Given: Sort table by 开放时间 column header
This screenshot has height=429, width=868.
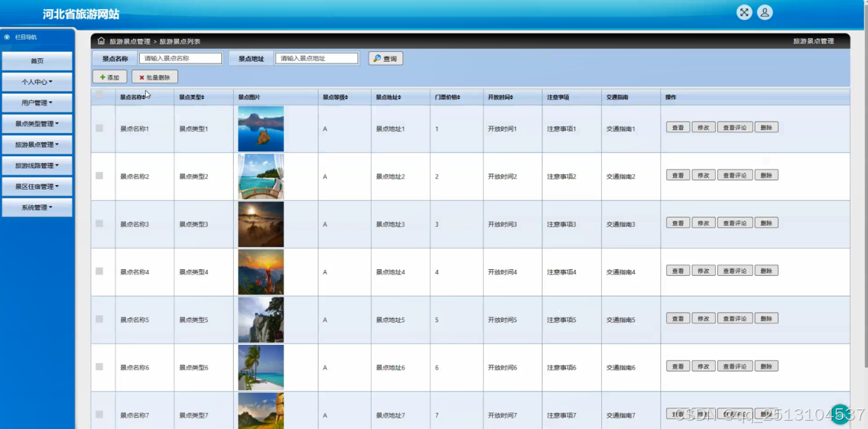Looking at the screenshot, I should click(500, 97).
